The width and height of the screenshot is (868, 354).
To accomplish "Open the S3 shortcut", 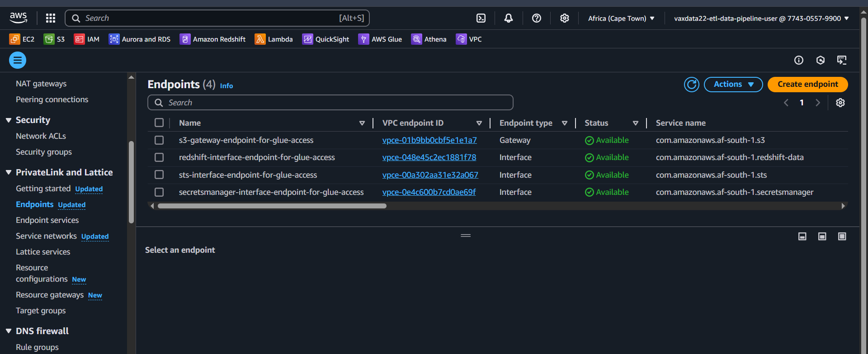I will [54, 39].
